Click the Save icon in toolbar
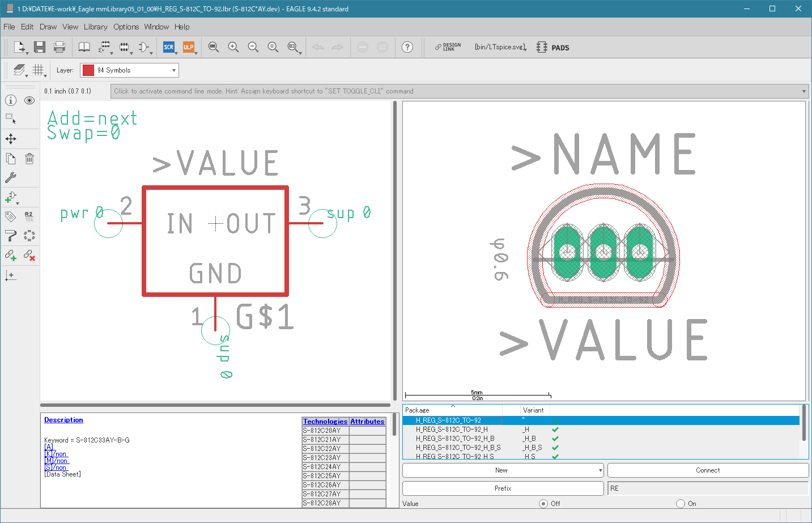 [x=39, y=47]
